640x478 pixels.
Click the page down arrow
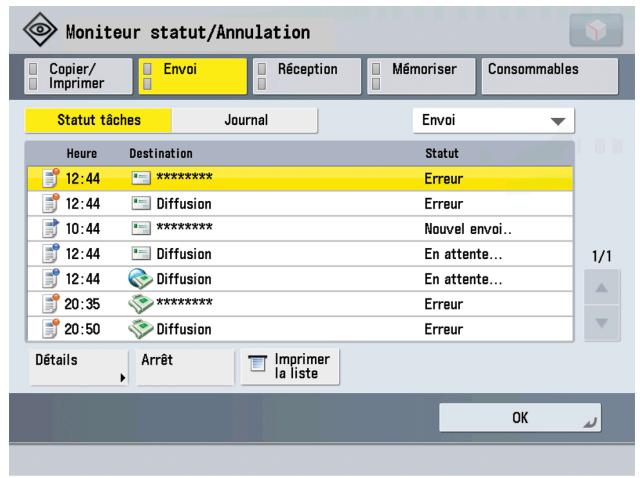tap(602, 323)
